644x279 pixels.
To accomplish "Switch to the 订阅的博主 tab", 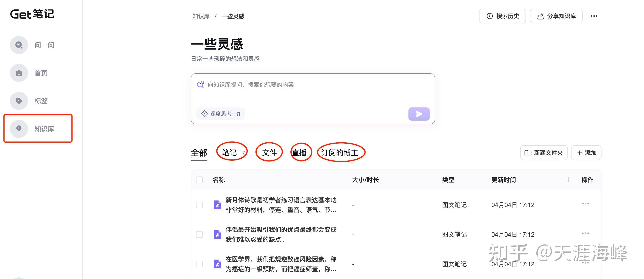I will tap(339, 152).
